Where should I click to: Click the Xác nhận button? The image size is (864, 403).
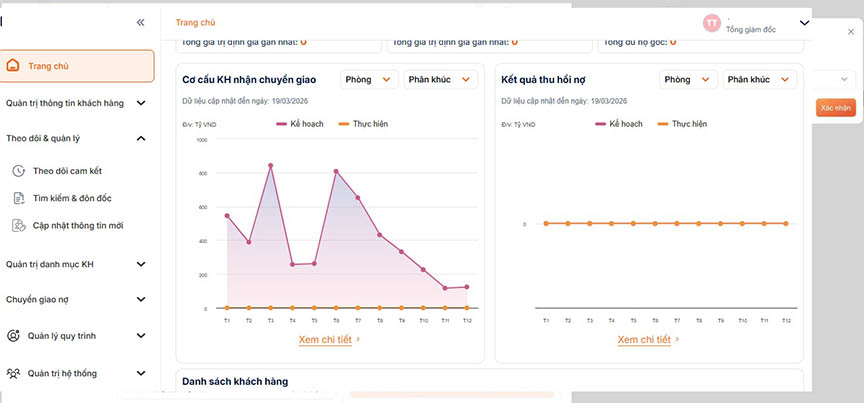click(x=836, y=108)
